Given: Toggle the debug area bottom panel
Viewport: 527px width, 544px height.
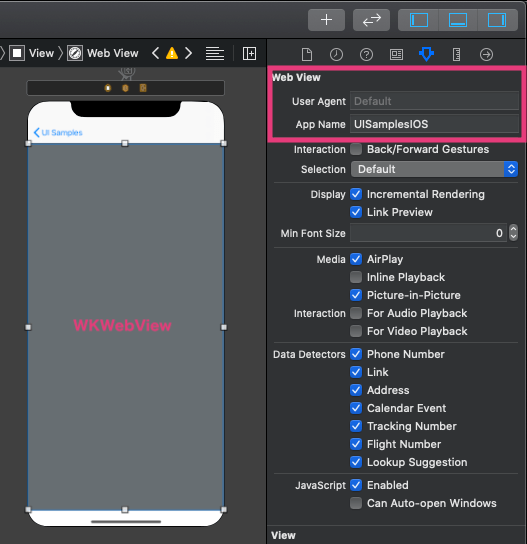Looking at the screenshot, I should point(458,20).
